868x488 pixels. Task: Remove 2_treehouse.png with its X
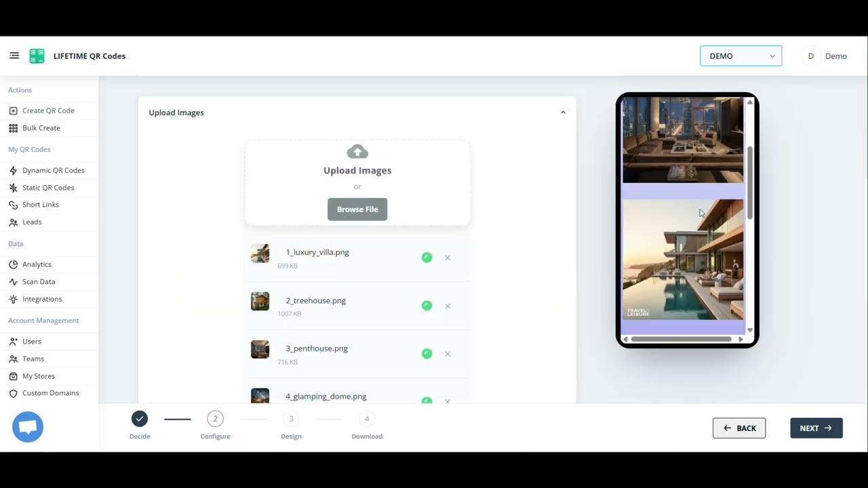point(448,306)
